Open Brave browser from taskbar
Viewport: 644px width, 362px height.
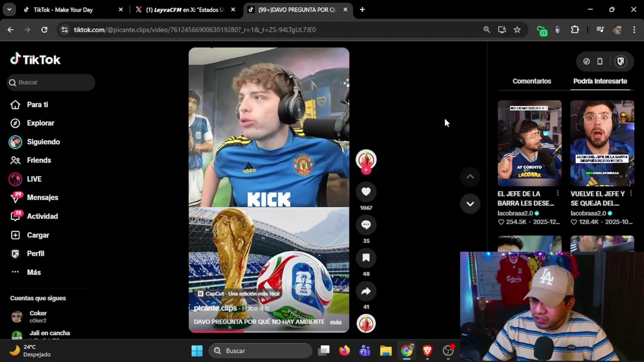pyautogui.click(x=427, y=350)
